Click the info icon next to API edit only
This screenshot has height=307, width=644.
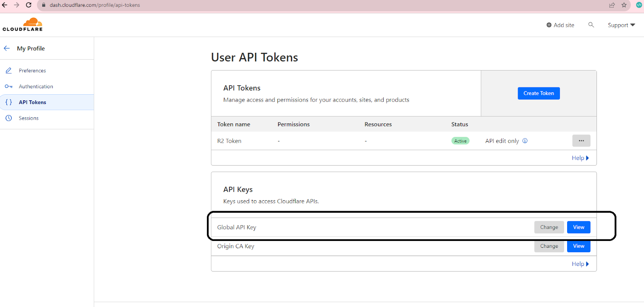[x=525, y=141]
